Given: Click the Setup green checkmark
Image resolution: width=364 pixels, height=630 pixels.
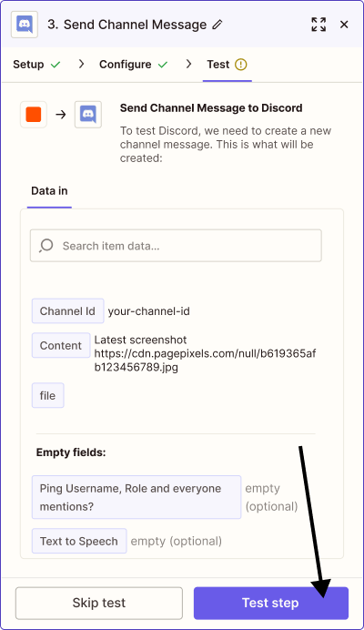Looking at the screenshot, I should click(56, 65).
